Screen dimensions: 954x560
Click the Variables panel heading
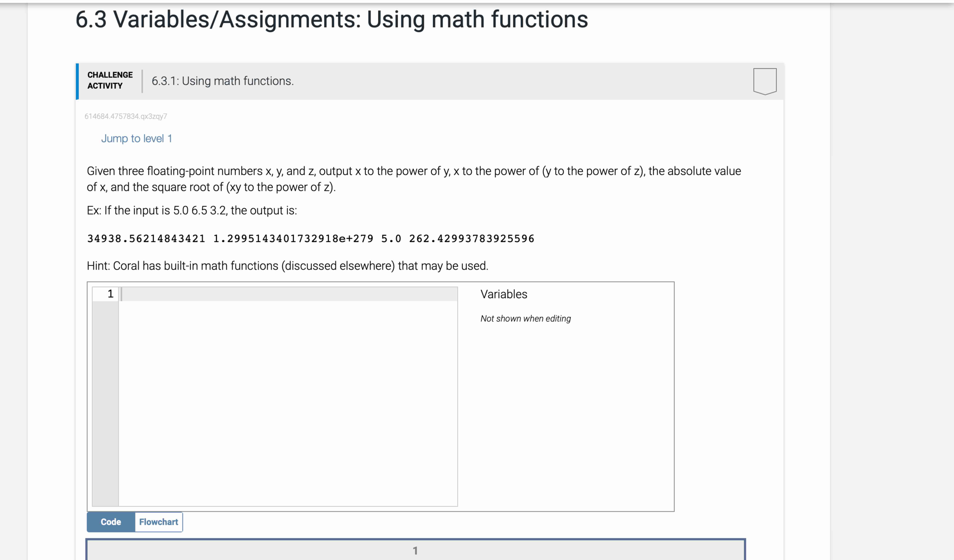pos(503,294)
